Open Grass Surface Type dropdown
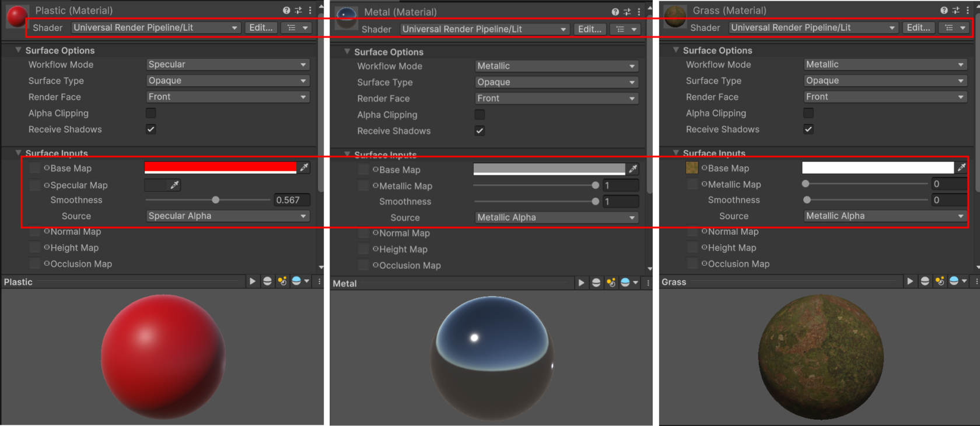This screenshot has width=980, height=426. 885,80
